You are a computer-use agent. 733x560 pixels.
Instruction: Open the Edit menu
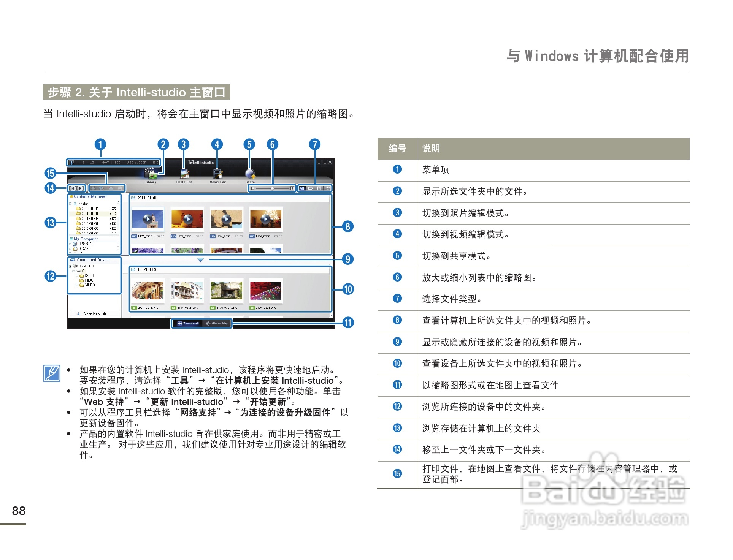tap(93, 162)
